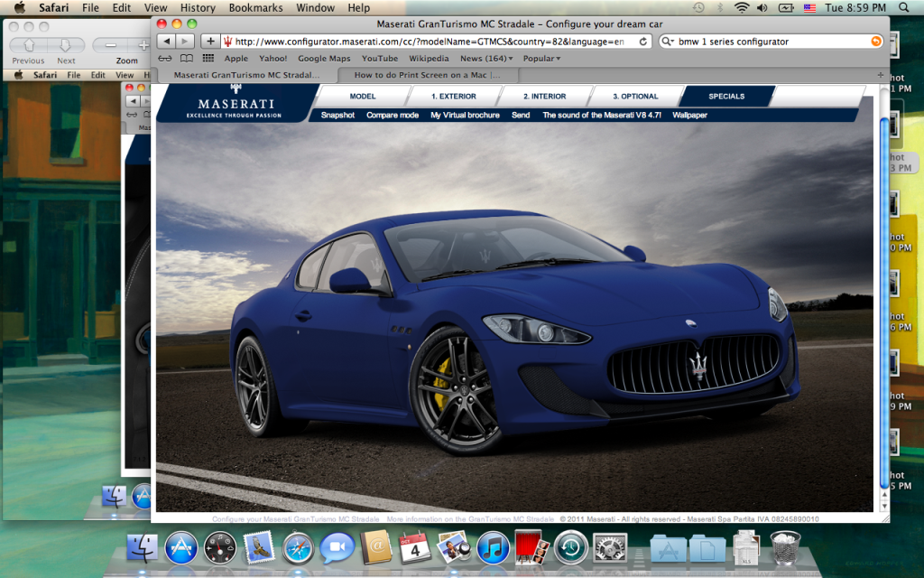Select the MODEL configurator tab
Screen dimensions: 924x578
click(x=363, y=96)
